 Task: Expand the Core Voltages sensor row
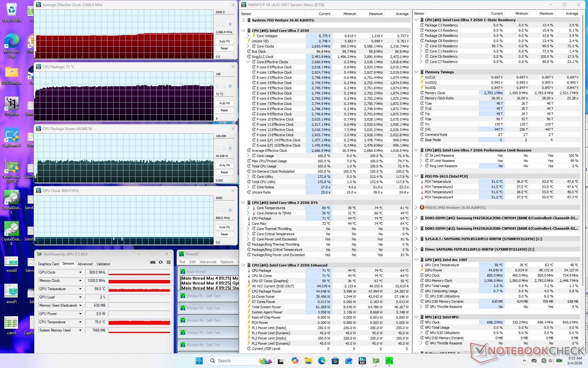pos(248,36)
